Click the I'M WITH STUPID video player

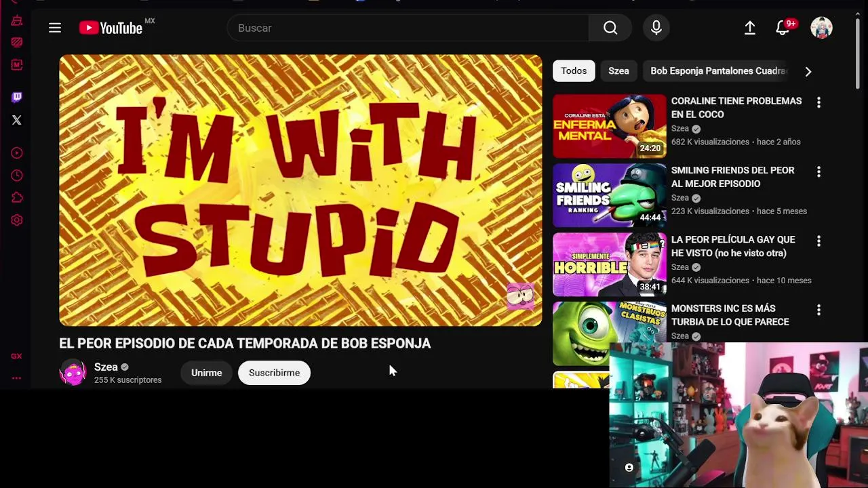coord(300,190)
